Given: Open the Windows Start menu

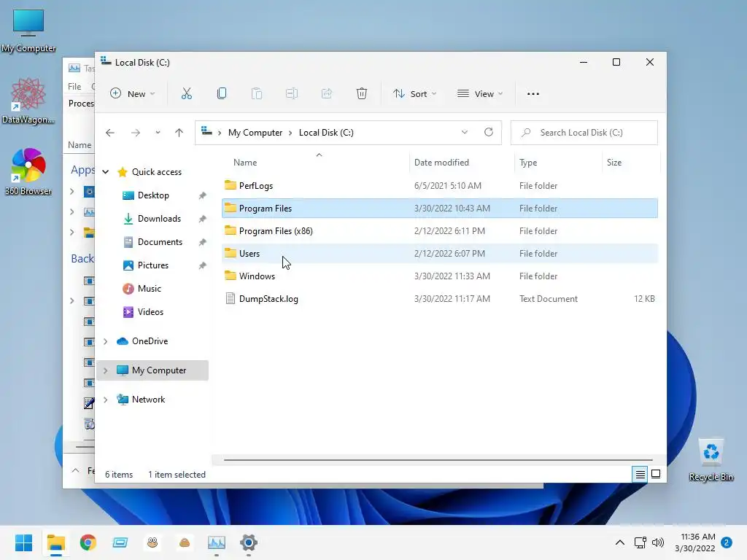Looking at the screenshot, I should [23, 542].
